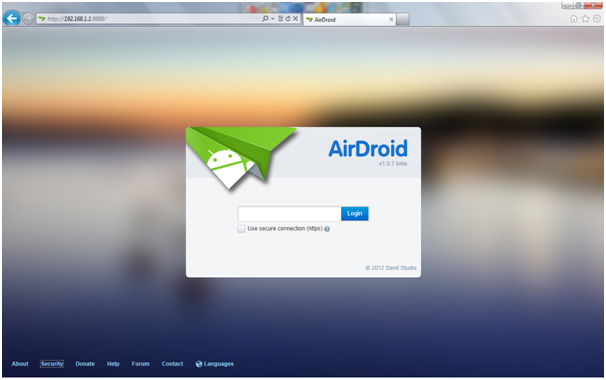The image size is (606, 380).
Task: Open the Security link in footer
Action: 52,364
